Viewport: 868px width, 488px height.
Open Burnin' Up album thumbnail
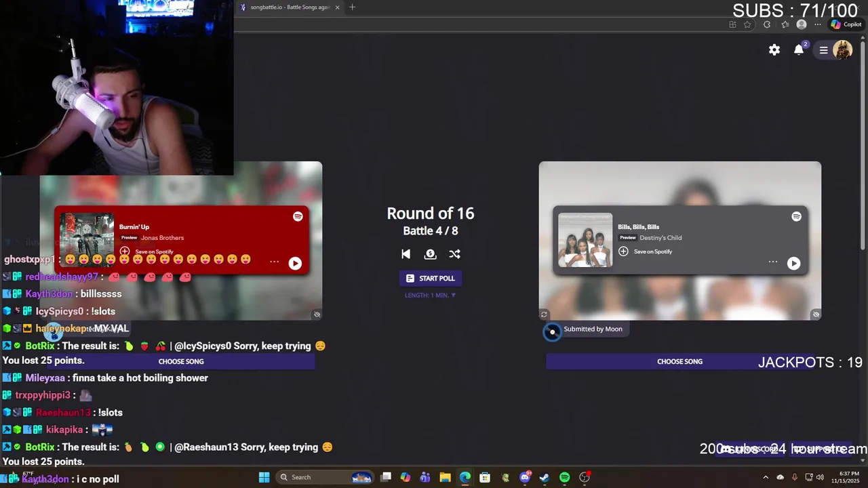(x=87, y=241)
